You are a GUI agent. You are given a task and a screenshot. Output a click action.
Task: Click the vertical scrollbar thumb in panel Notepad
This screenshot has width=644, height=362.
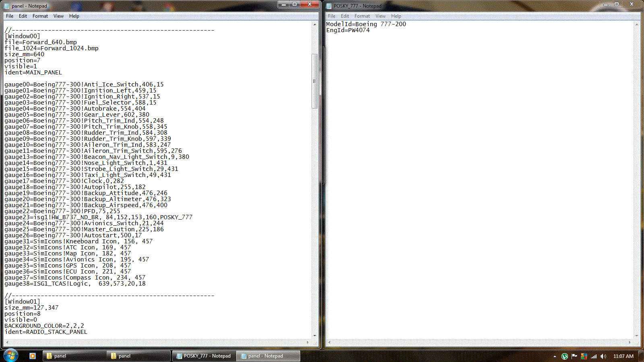pyautogui.click(x=315, y=81)
